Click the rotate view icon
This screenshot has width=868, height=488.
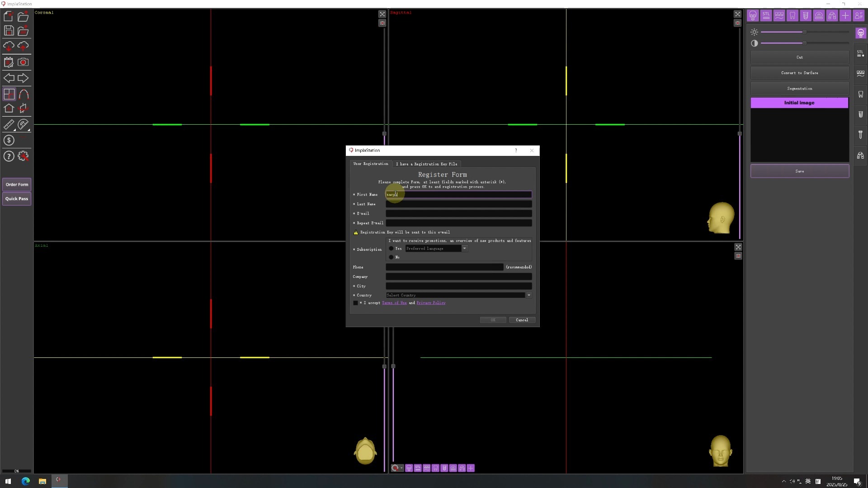[23, 108]
